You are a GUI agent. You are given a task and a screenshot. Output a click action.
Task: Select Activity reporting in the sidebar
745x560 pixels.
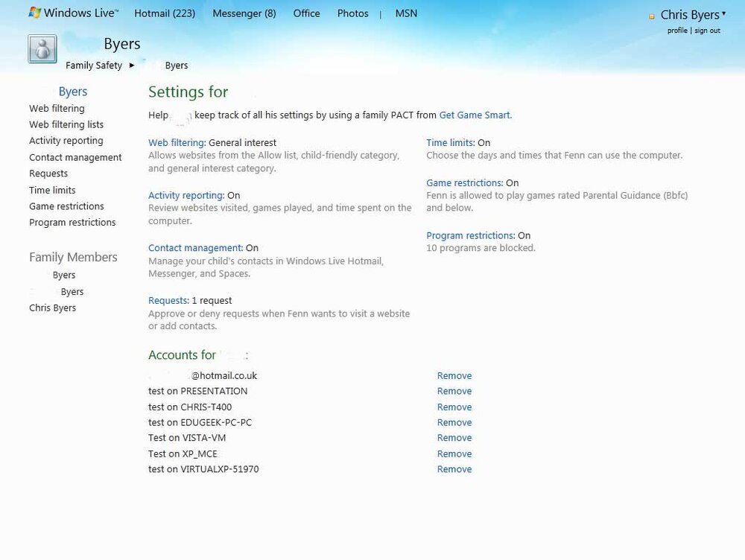[66, 141]
